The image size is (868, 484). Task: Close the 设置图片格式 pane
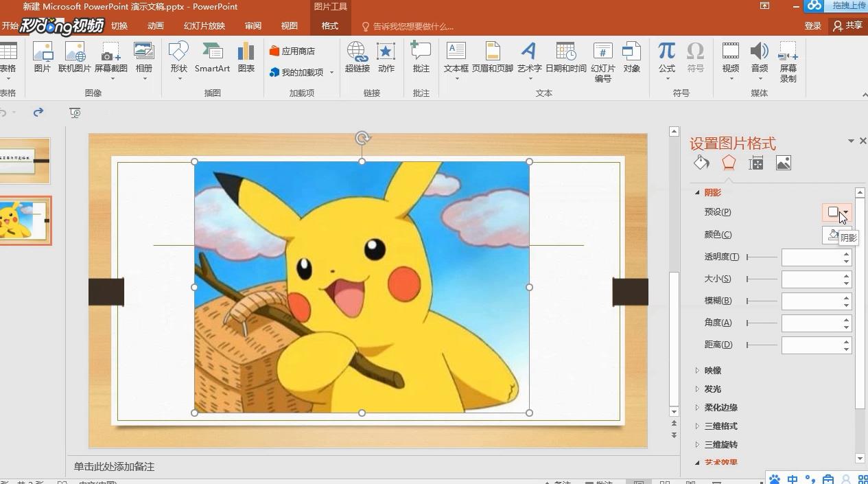click(x=863, y=141)
